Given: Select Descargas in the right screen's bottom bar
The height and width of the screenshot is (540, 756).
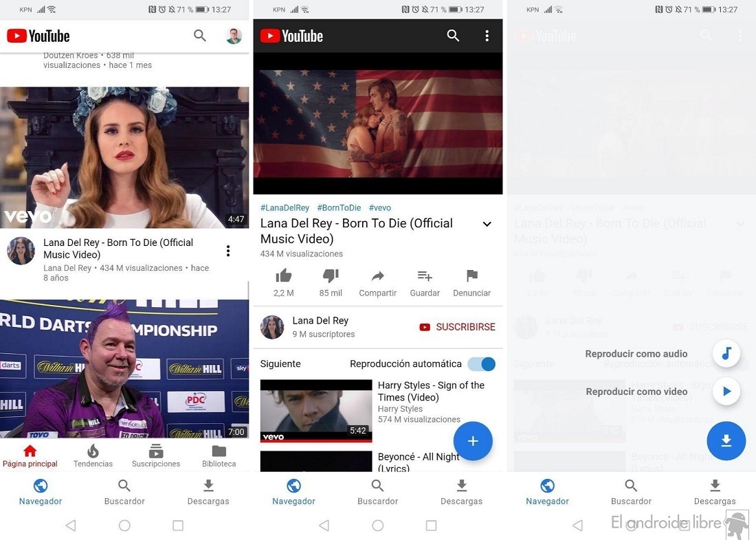Looking at the screenshot, I should point(715,493).
